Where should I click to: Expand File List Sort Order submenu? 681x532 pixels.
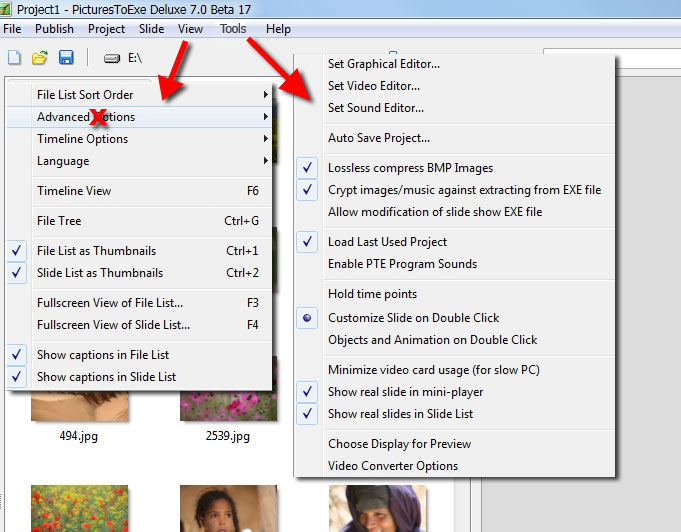click(139, 95)
